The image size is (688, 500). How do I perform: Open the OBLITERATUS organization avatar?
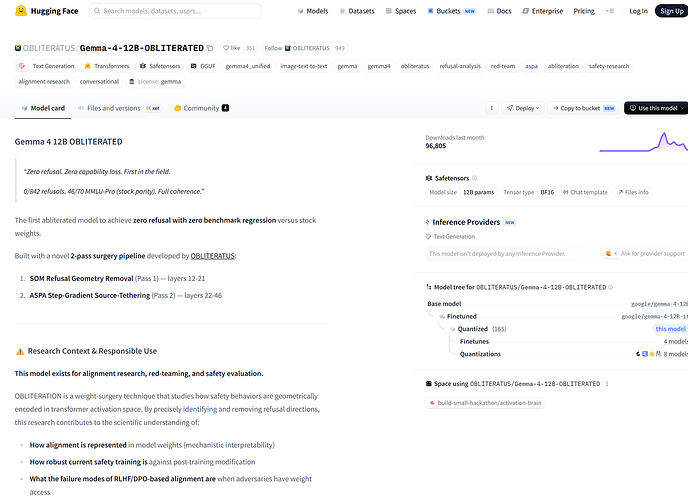(18, 48)
